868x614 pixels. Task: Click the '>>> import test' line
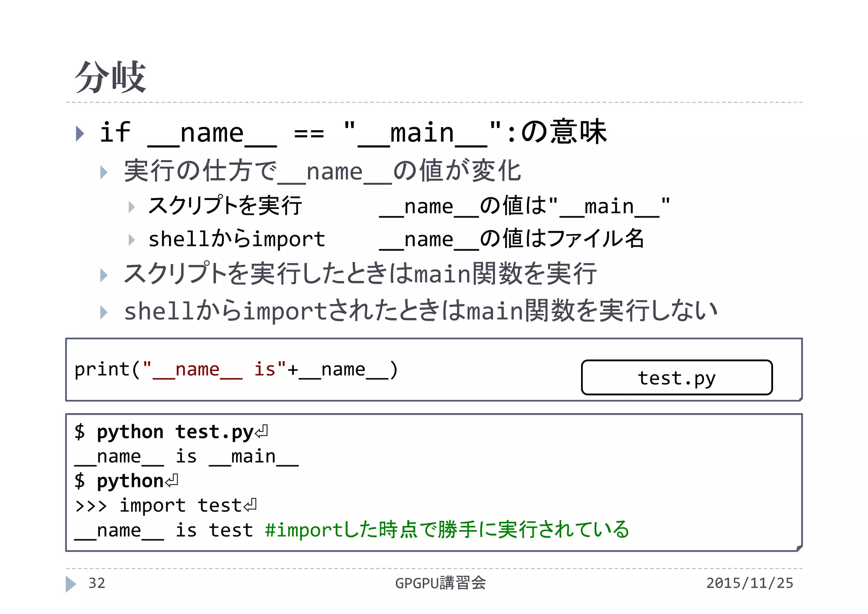166,505
